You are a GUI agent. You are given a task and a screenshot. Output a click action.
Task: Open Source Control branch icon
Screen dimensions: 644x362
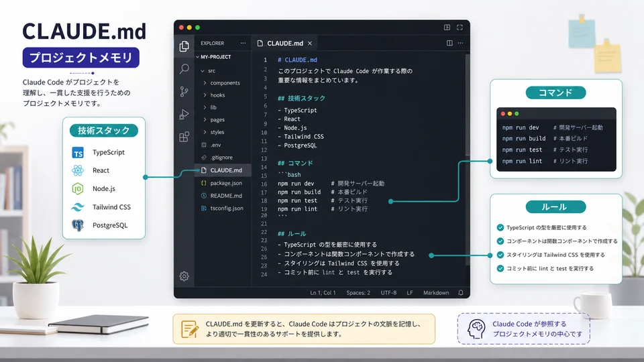pyautogui.click(x=184, y=92)
